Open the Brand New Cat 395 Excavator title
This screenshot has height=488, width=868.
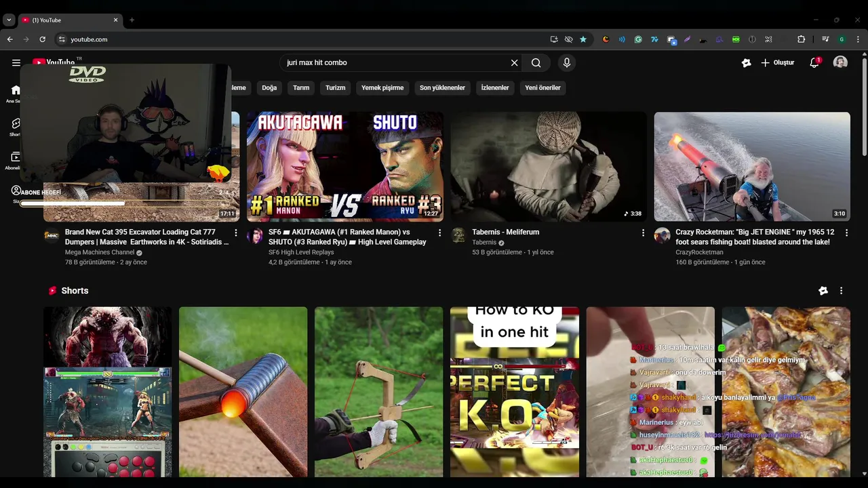point(146,237)
